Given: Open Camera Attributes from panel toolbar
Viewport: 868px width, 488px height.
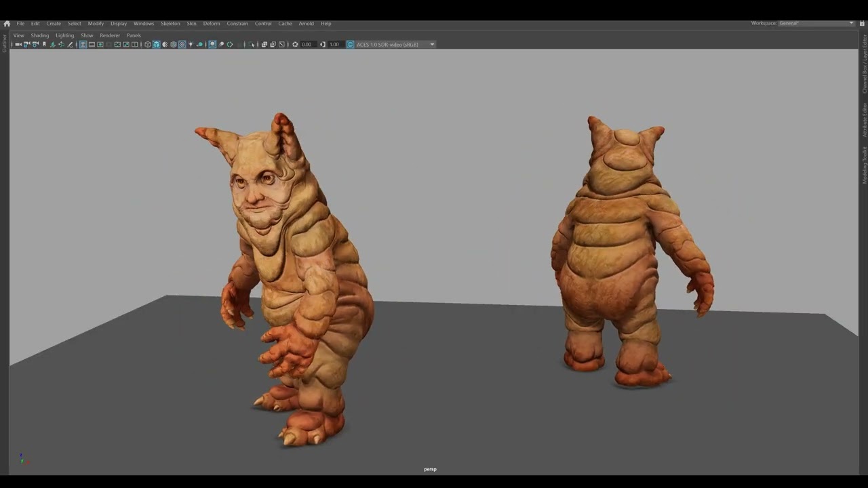Looking at the screenshot, I should [35, 45].
